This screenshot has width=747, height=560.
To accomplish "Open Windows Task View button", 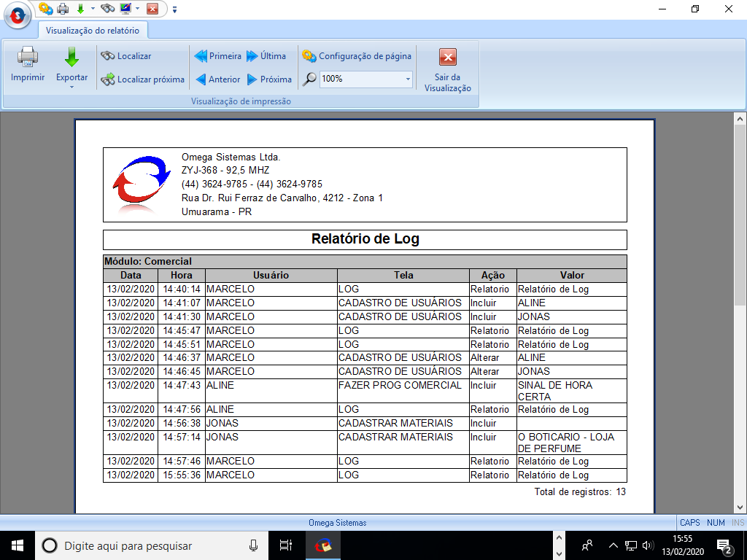I will click(x=285, y=545).
